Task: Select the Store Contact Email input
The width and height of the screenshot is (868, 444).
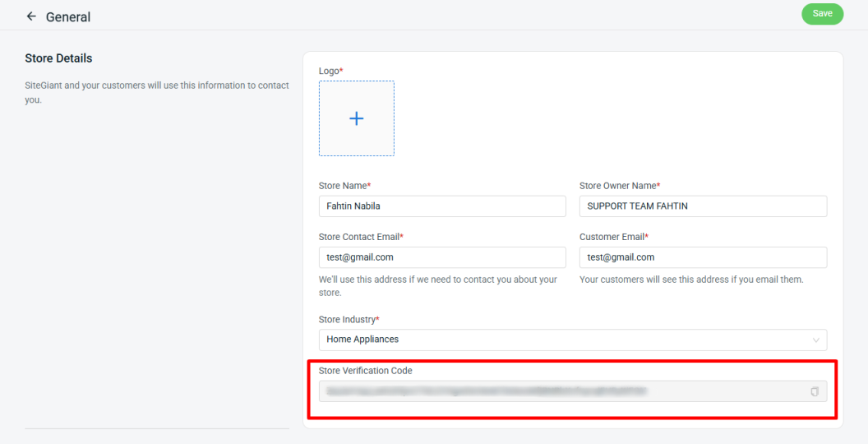Action: click(442, 257)
